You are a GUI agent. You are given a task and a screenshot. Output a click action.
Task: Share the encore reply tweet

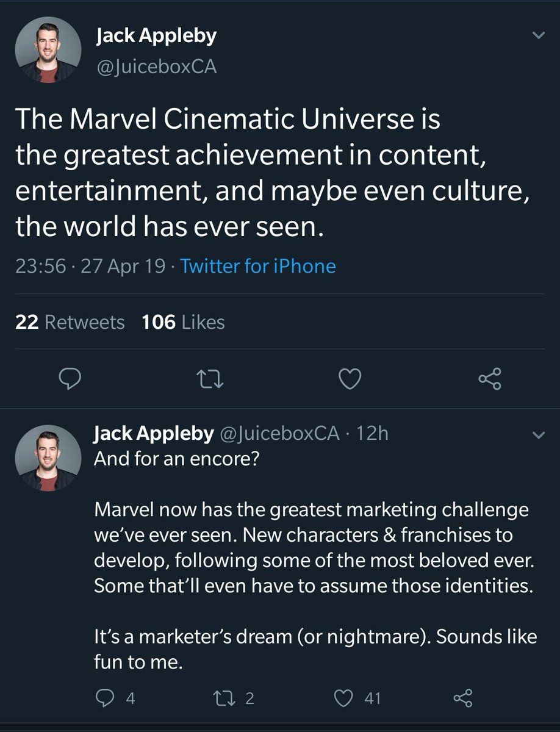point(463,698)
